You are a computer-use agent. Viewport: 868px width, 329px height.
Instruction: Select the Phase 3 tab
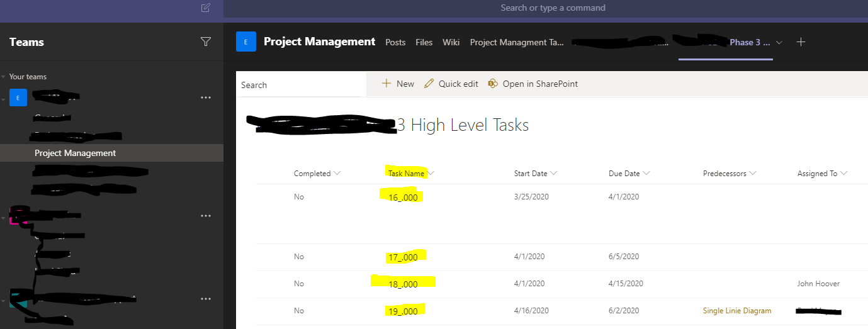point(750,42)
